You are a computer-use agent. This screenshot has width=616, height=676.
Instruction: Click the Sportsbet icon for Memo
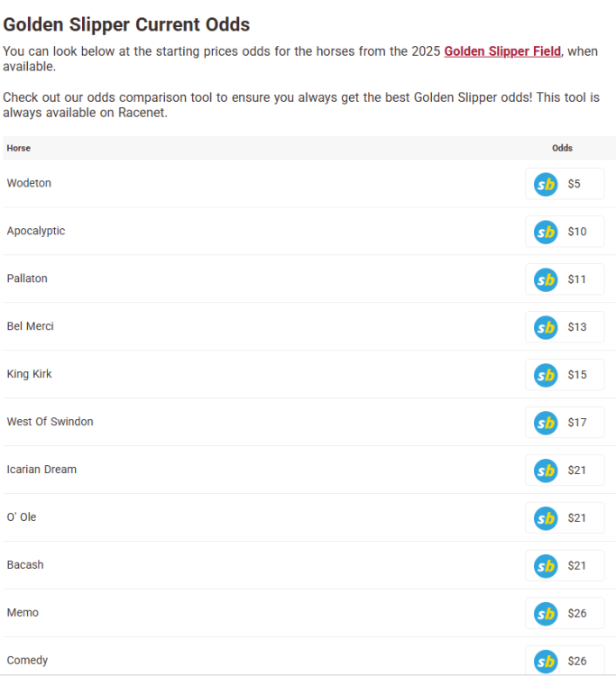click(546, 615)
